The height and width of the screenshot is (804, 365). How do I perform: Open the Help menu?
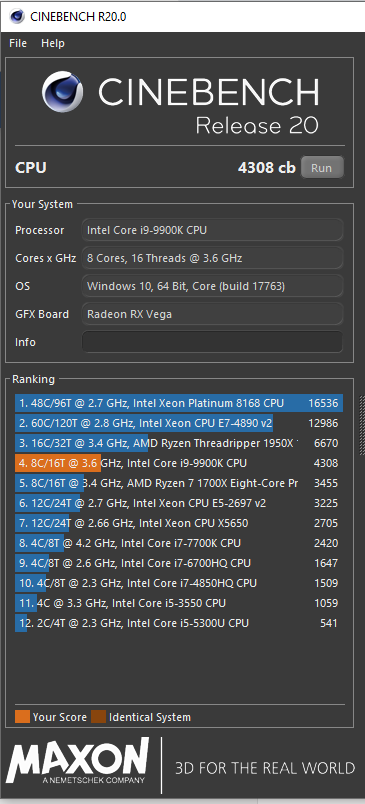[x=53, y=44]
